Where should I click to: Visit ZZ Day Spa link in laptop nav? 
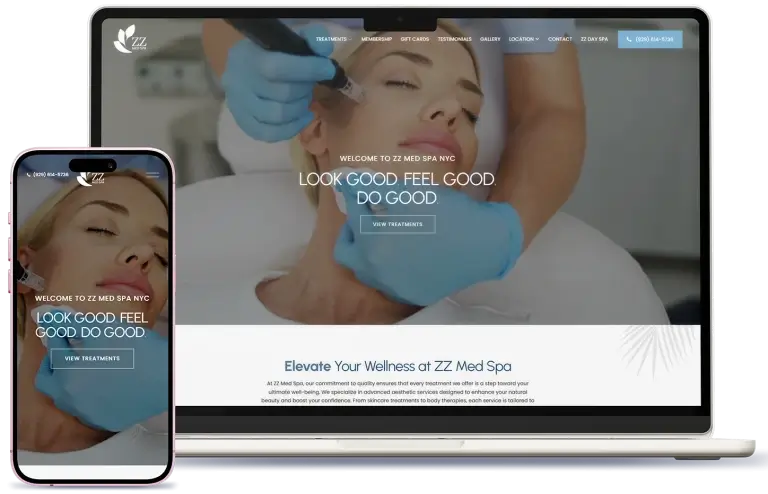594,39
